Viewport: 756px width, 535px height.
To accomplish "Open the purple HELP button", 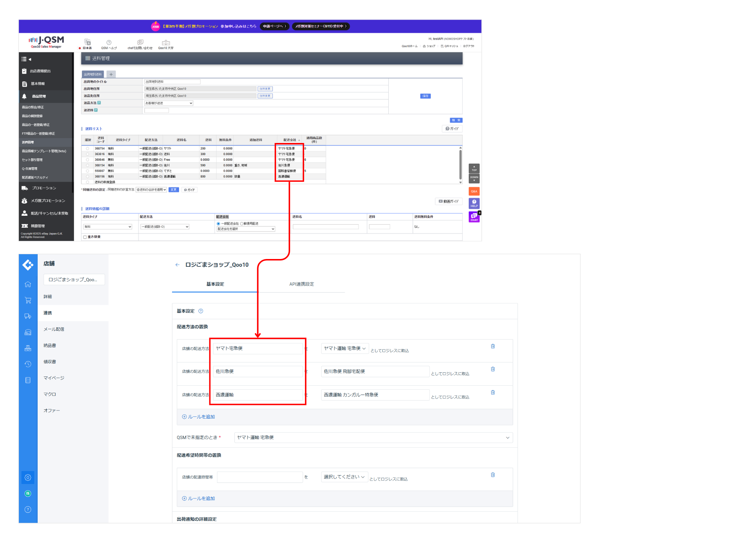I will pos(474,204).
